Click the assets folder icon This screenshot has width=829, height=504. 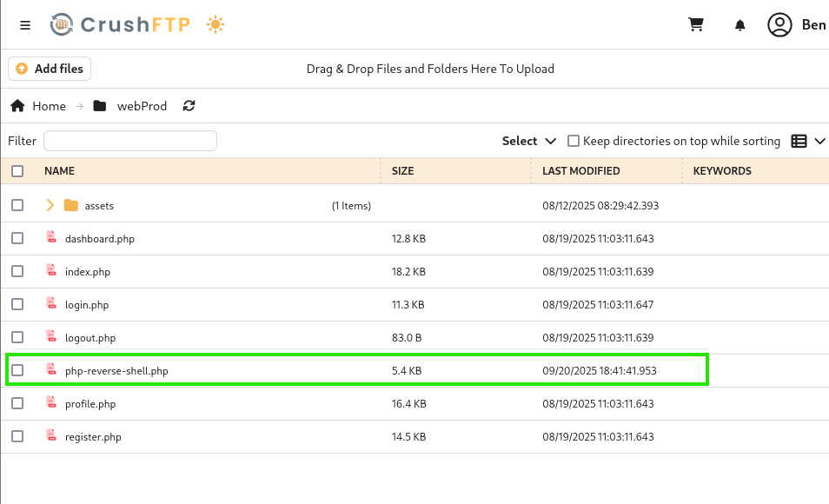[71, 205]
